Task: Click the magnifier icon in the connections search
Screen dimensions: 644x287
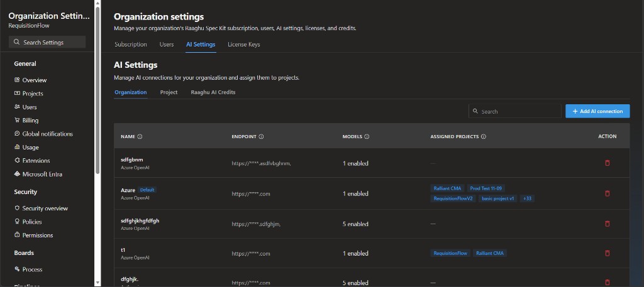Action: [x=475, y=111]
